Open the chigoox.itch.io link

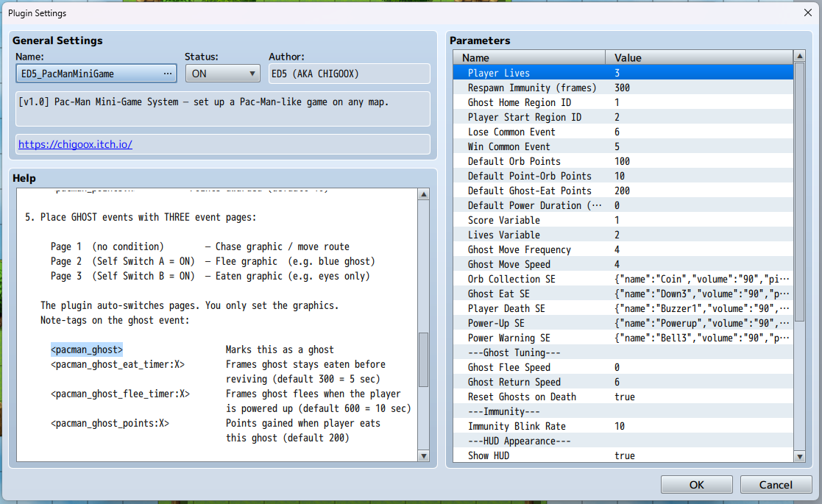76,144
